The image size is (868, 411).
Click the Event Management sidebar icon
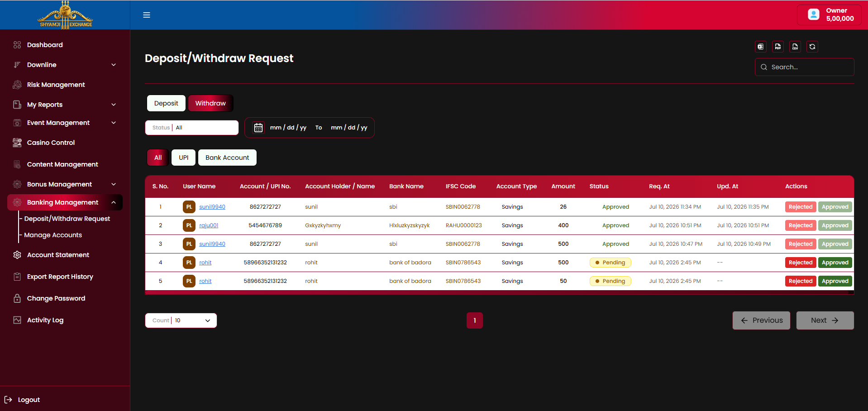(17, 123)
